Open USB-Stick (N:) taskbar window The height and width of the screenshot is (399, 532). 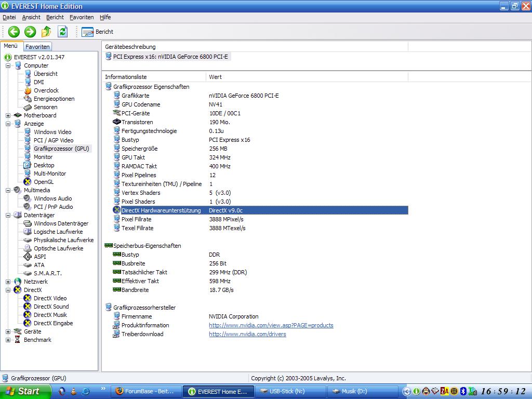[290, 391]
